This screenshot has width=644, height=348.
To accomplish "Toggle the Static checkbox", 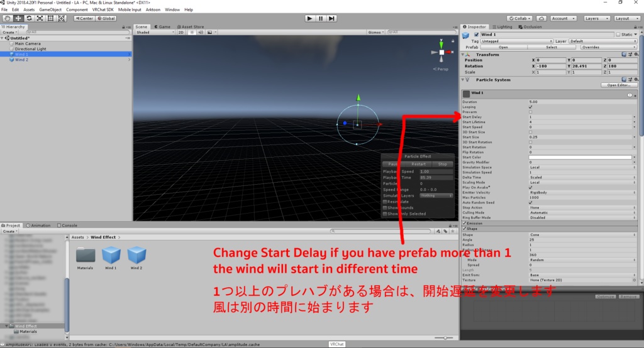I will 618,35.
